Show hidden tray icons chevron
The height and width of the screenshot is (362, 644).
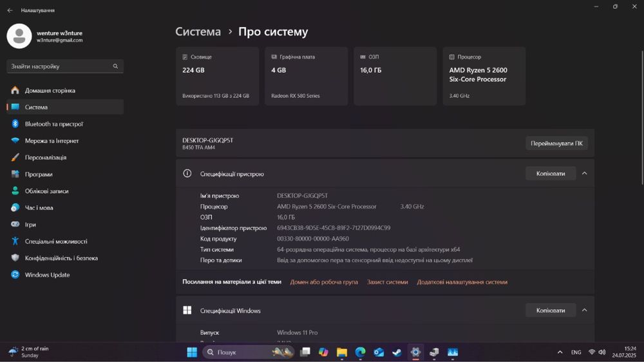tap(560, 352)
